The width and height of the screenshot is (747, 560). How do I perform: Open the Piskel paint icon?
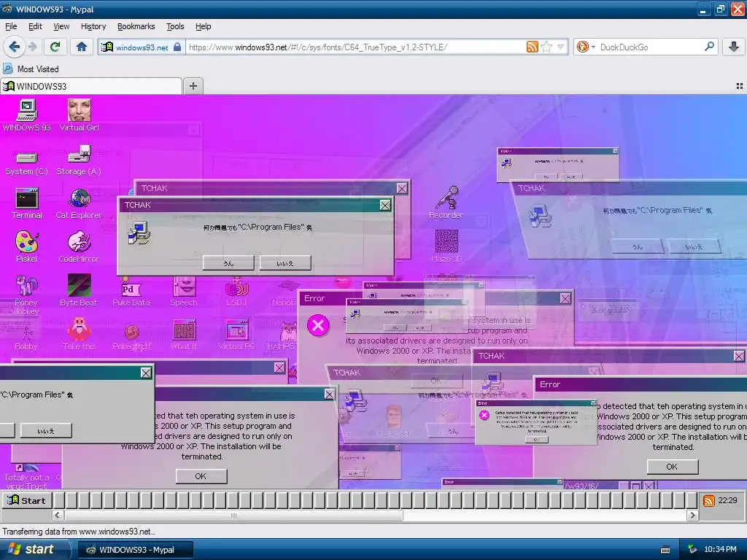pos(27,247)
